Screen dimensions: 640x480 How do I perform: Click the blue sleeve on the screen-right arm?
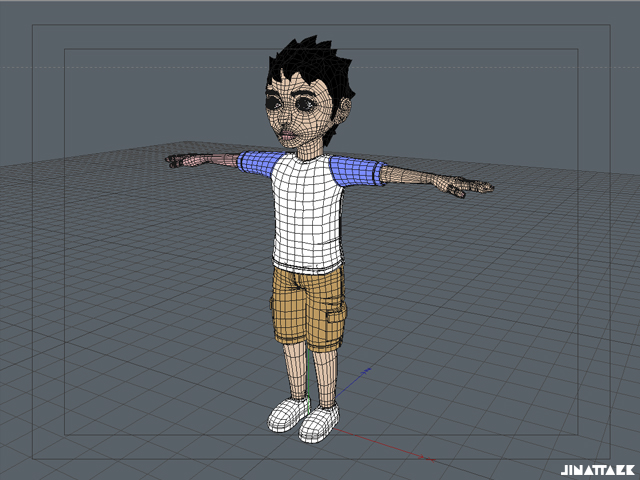[x=360, y=171]
